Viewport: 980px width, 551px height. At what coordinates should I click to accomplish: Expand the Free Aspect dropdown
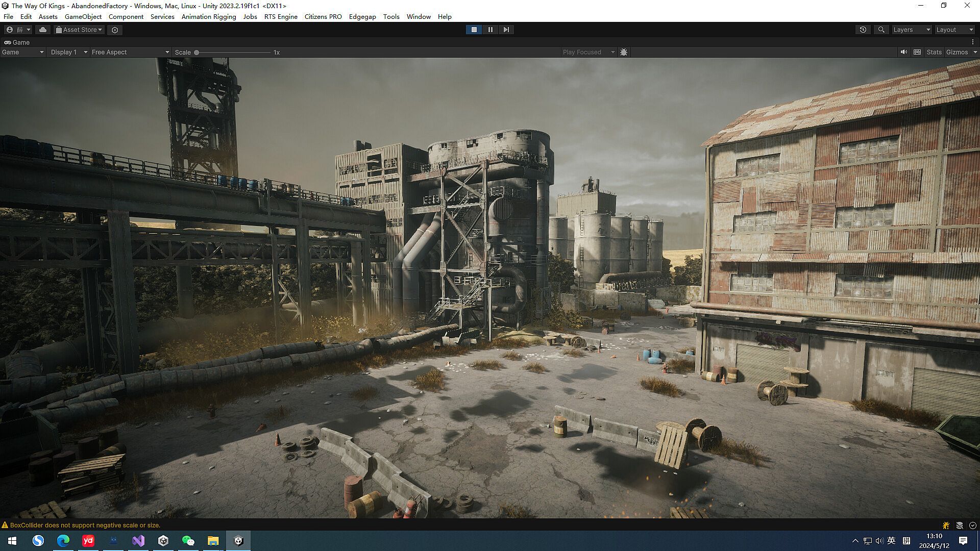(130, 52)
